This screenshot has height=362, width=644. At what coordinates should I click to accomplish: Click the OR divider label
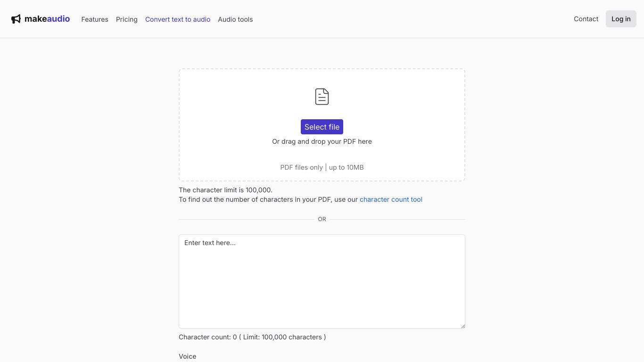(322, 219)
